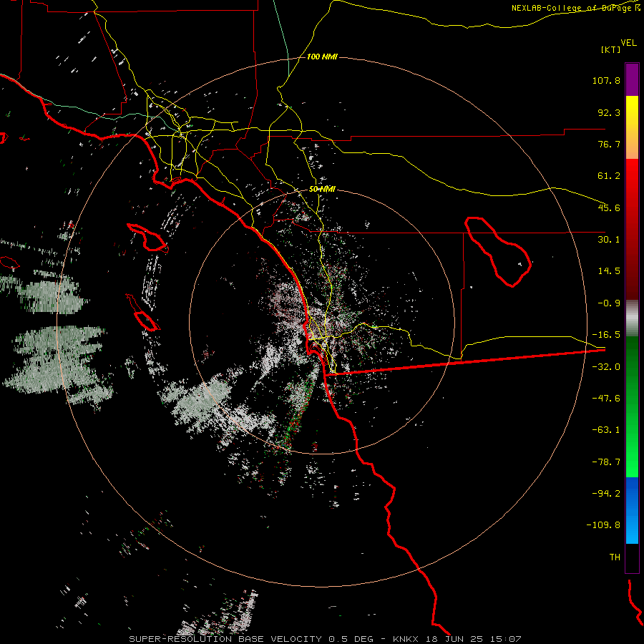The width and height of the screenshot is (644, 644).
Task: Click the product title caption at the bottom
Action: pos(326,639)
